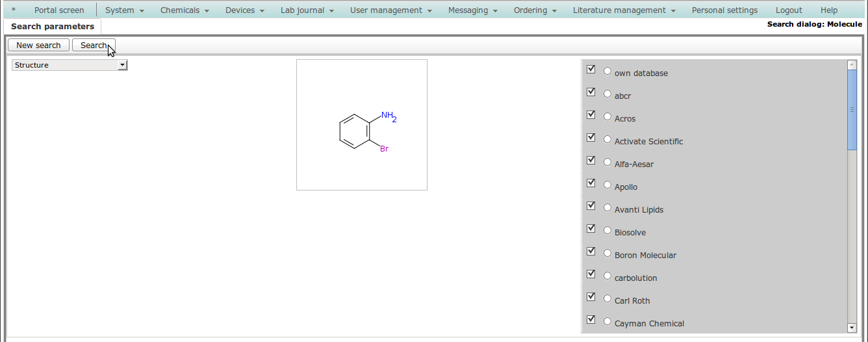Open the Structure search type dropdown
This screenshot has width=868, height=342.
click(70, 65)
